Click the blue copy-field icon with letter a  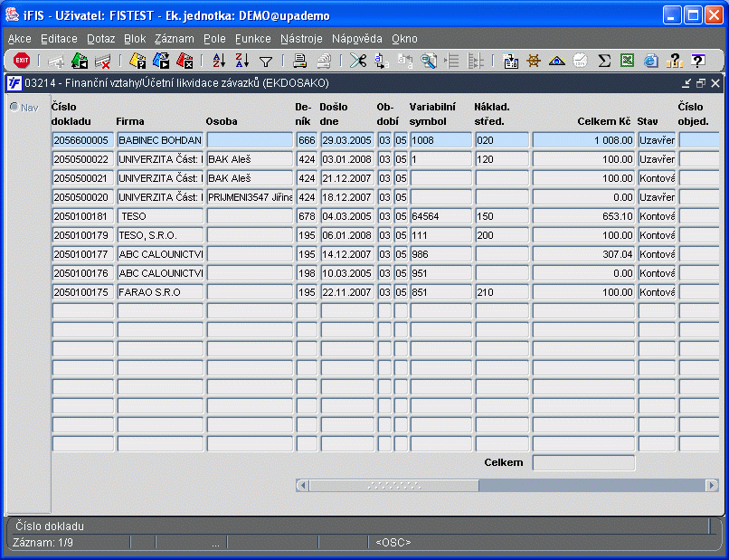[382, 61]
